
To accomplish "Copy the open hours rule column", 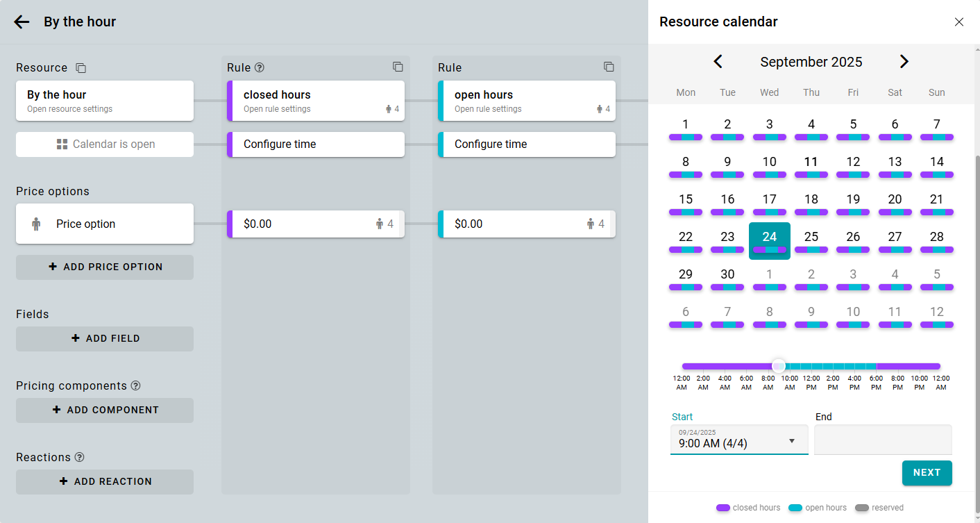I will tap(609, 67).
